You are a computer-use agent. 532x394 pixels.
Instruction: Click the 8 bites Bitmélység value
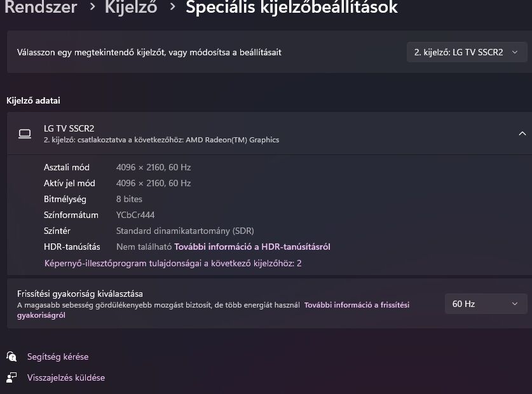pos(129,199)
